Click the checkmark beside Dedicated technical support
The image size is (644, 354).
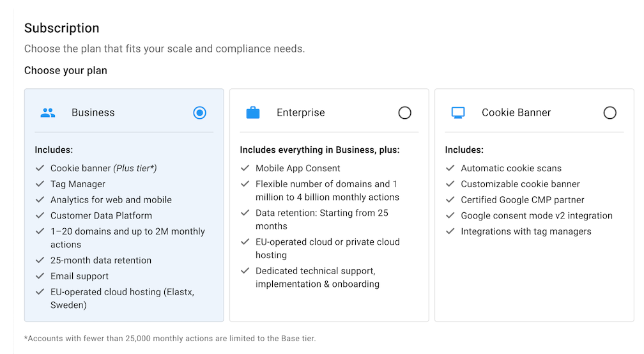click(245, 271)
